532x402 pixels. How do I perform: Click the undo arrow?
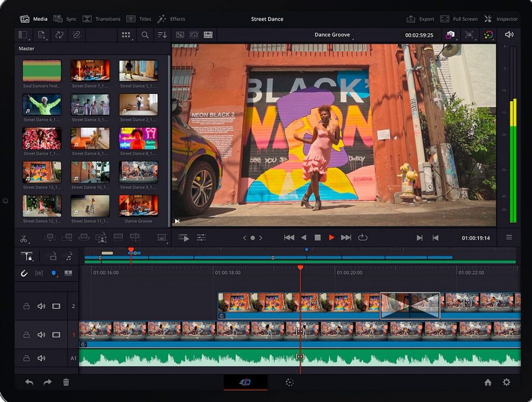point(29,382)
